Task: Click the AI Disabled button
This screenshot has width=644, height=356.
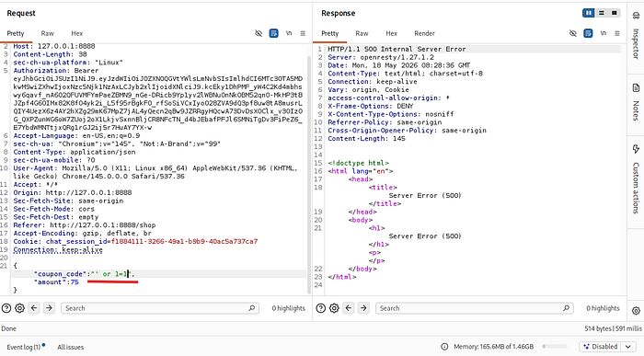Action: tap(600, 347)
